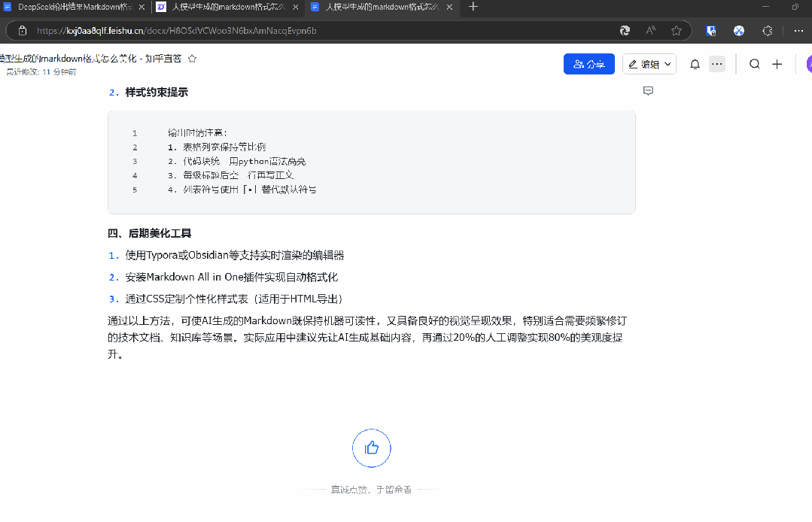Toggle the favorites star in the address bar
The image size is (812, 522).
click(x=677, y=31)
